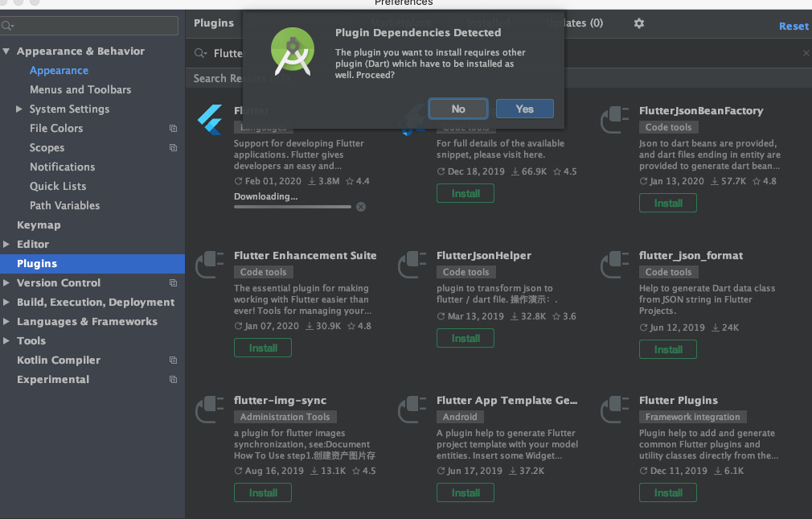Viewport: 812px width, 519px height.
Task: Click the FlutterJsonBeanFactory title
Action: click(701, 111)
